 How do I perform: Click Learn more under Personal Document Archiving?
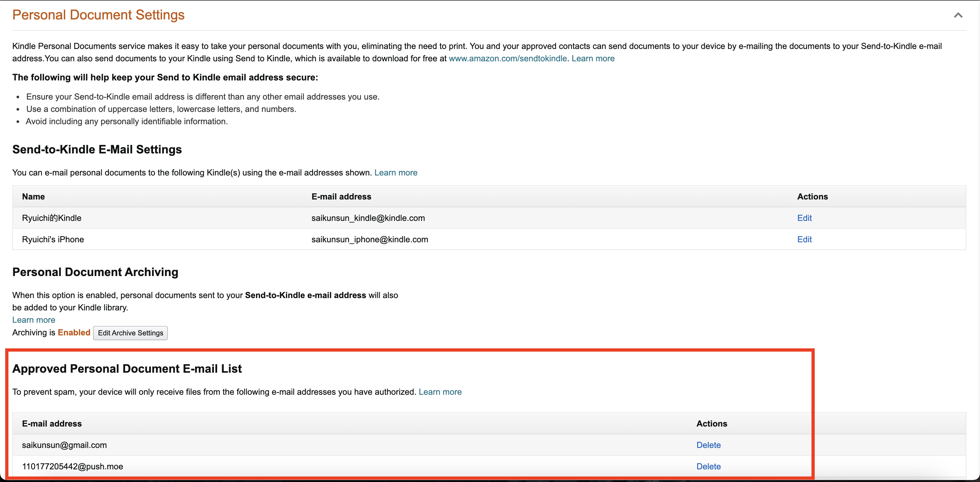(33, 320)
